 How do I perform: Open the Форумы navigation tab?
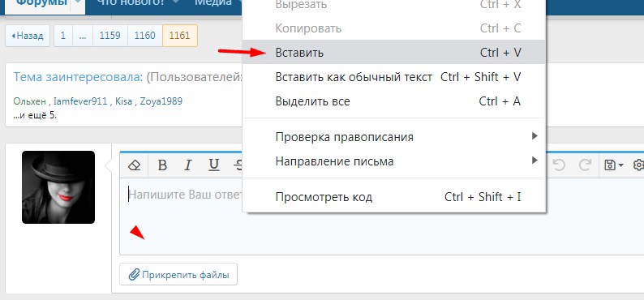[41, 3]
